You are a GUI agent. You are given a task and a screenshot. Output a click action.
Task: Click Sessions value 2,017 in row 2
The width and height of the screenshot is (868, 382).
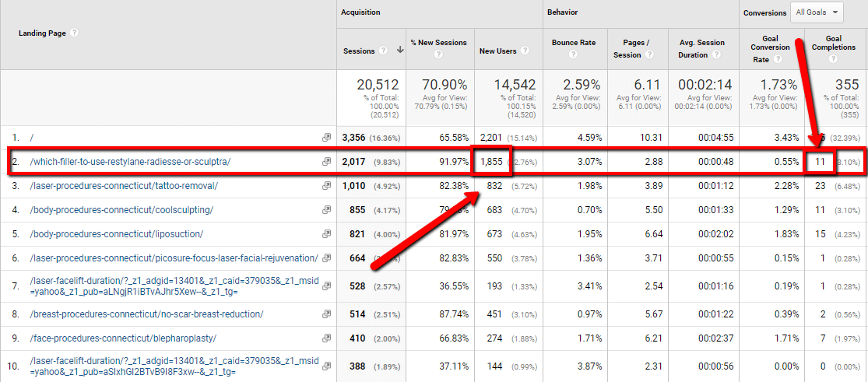pos(353,162)
